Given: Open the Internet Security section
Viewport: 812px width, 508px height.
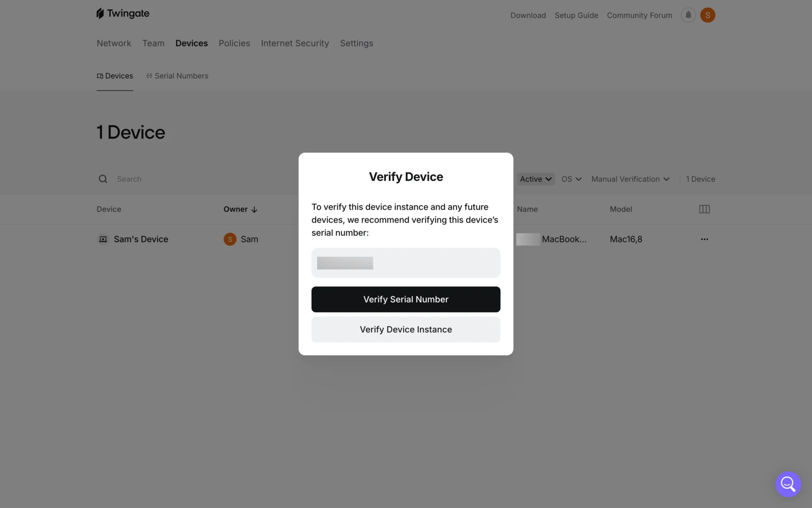Looking at the screenshot, I should tap(295, 43).
